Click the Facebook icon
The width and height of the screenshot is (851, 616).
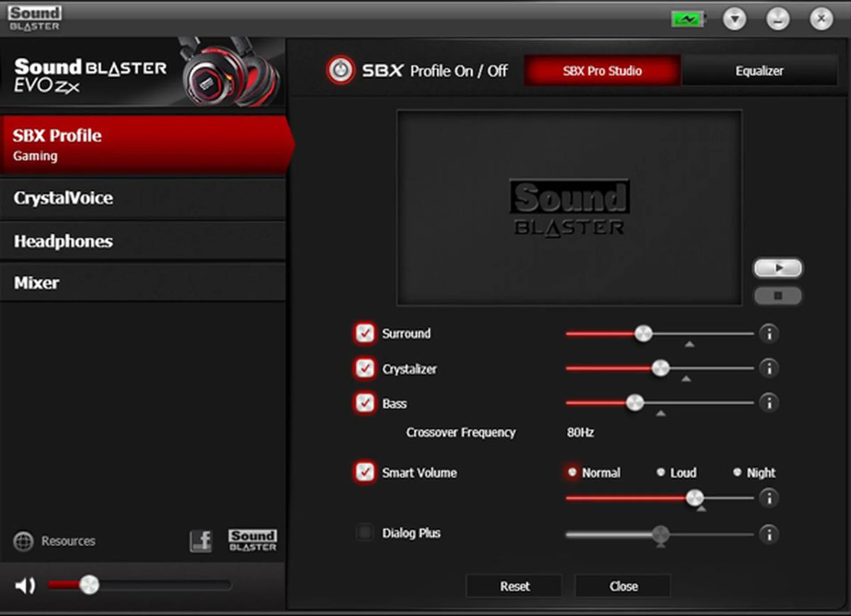click(201, 541)
